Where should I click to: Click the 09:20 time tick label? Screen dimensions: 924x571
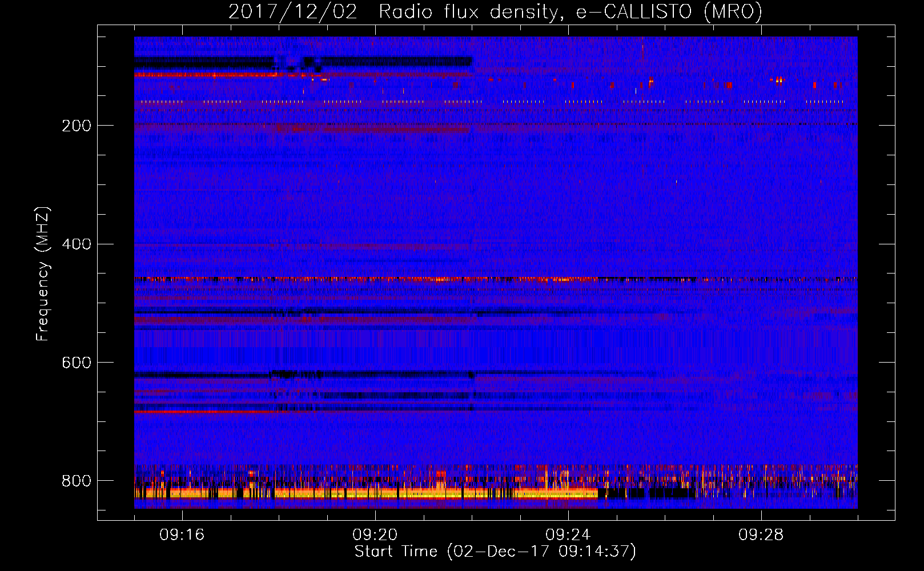[x=375, y=535]
